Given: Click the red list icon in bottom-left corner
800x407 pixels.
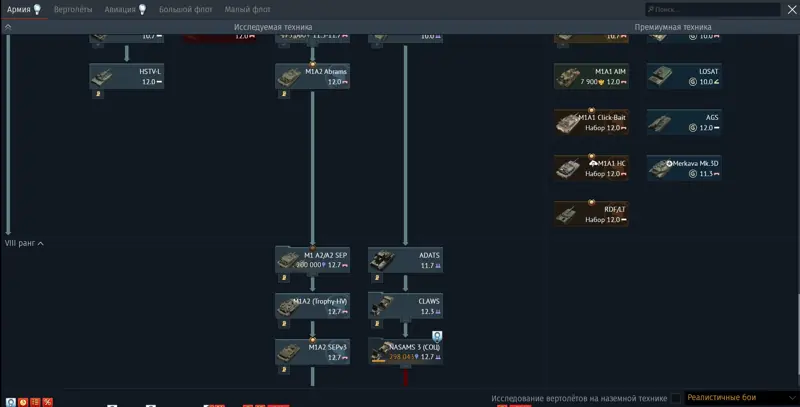Looking at the screenshot, I should point(35,402).
